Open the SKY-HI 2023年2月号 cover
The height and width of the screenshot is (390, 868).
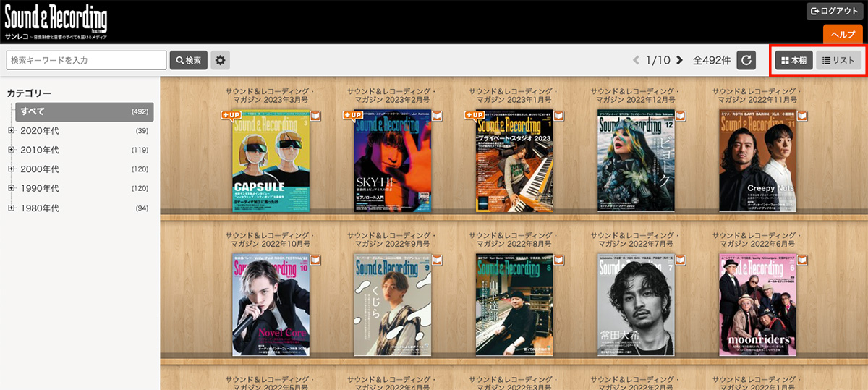[x=393, y=161]
